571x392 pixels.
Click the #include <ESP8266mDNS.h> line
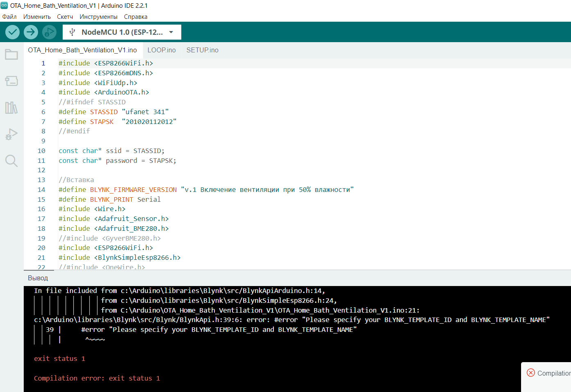coord(106,73)
